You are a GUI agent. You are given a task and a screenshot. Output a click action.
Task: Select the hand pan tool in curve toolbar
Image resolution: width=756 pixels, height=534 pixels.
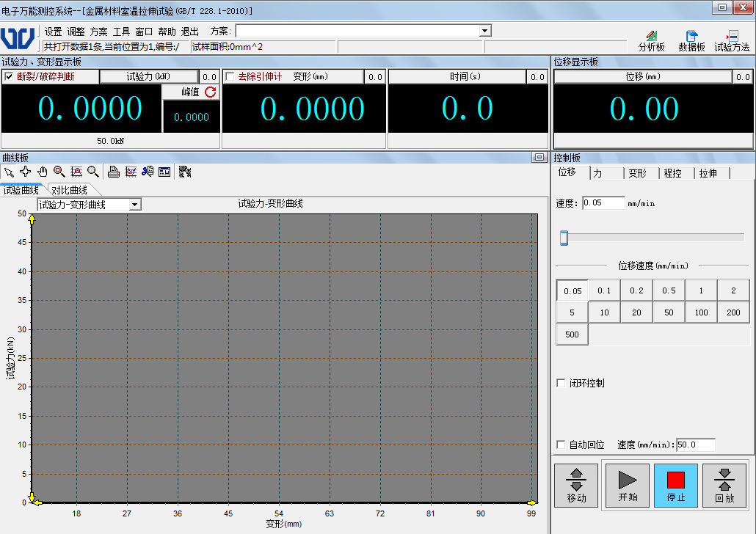coord(42,172)
